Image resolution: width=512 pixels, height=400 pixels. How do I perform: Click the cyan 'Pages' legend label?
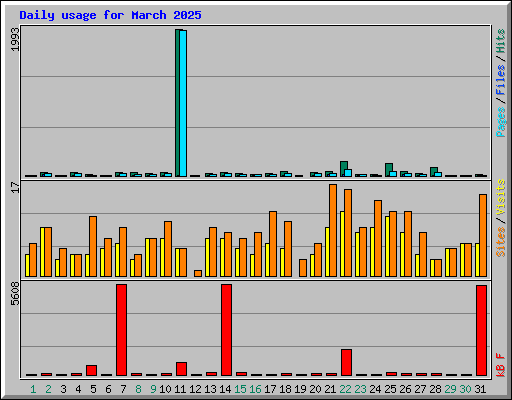(501, 122)
